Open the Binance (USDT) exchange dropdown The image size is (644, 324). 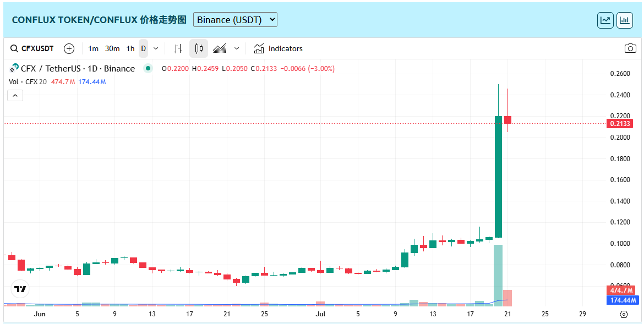[235, 20]
